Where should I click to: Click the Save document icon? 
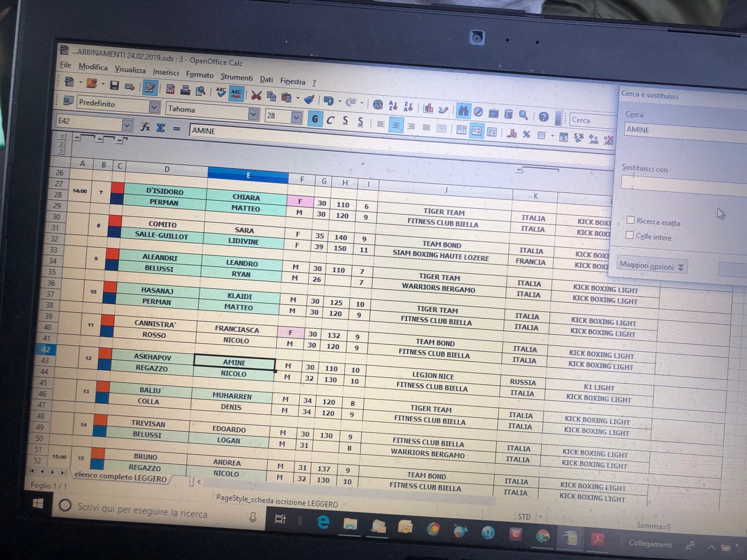point(114,86)
